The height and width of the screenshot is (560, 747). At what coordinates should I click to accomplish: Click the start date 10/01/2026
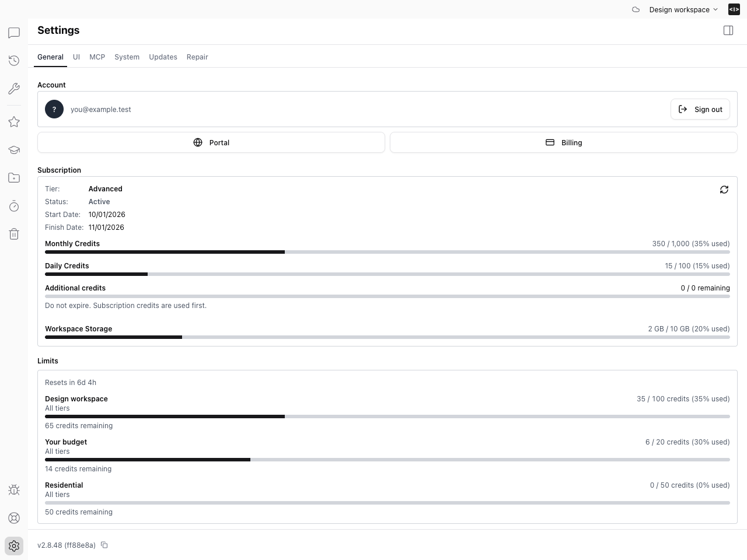click(107, 215)
